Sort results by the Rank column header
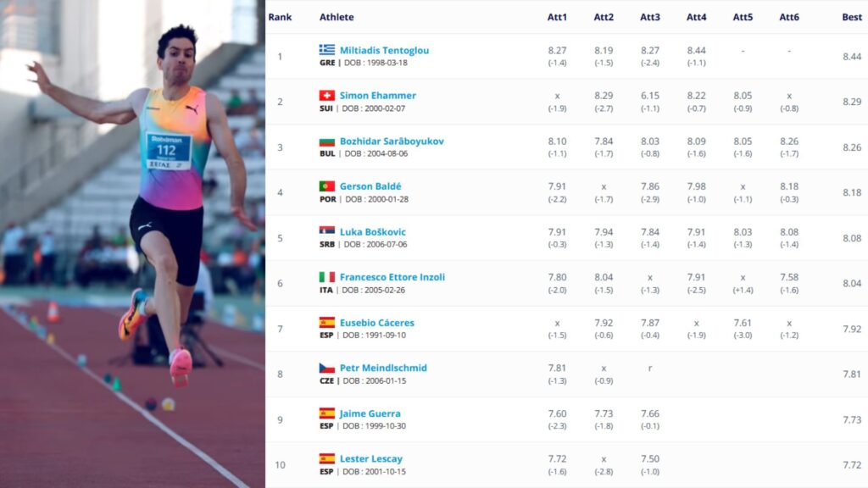This screenshot has width=868, height=488. tap(280, 17)
